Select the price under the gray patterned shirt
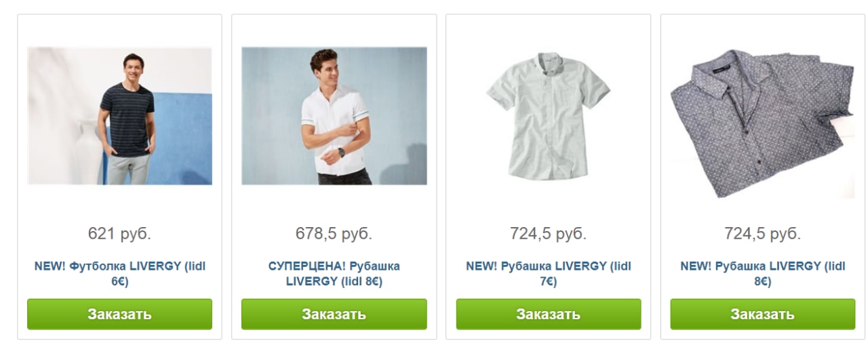868x345 pixels. [x=762, y=234]
